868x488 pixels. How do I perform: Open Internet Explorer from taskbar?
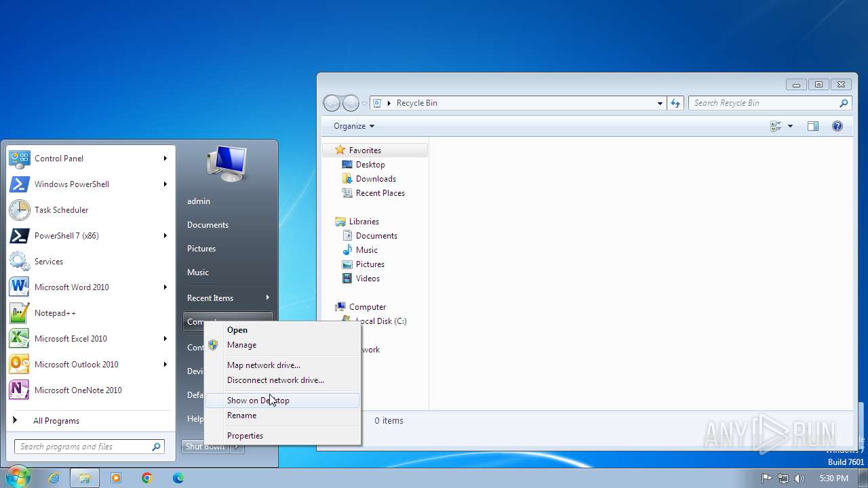tap(54, 478)
